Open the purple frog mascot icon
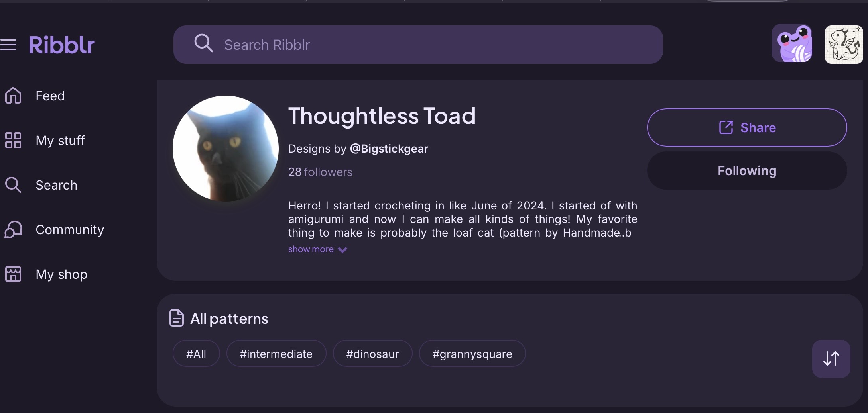 pyautogui.click(x=792, y=43)
